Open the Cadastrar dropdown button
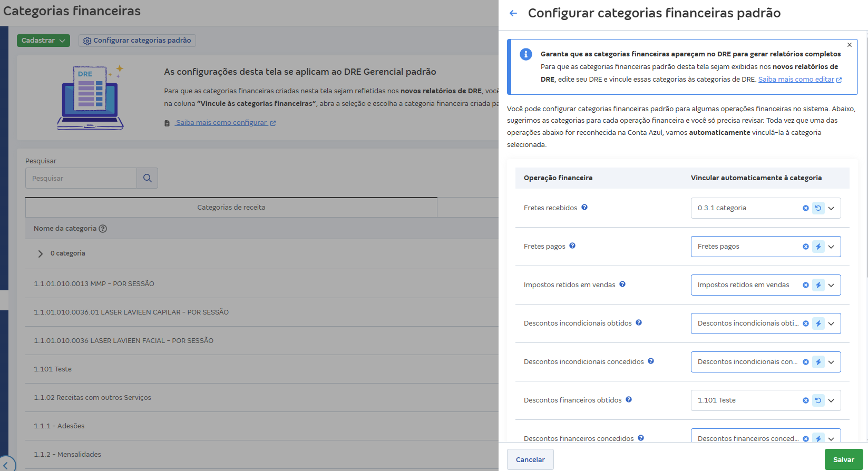The width and height of the screenshot is (868, 471). coord(43,41)
